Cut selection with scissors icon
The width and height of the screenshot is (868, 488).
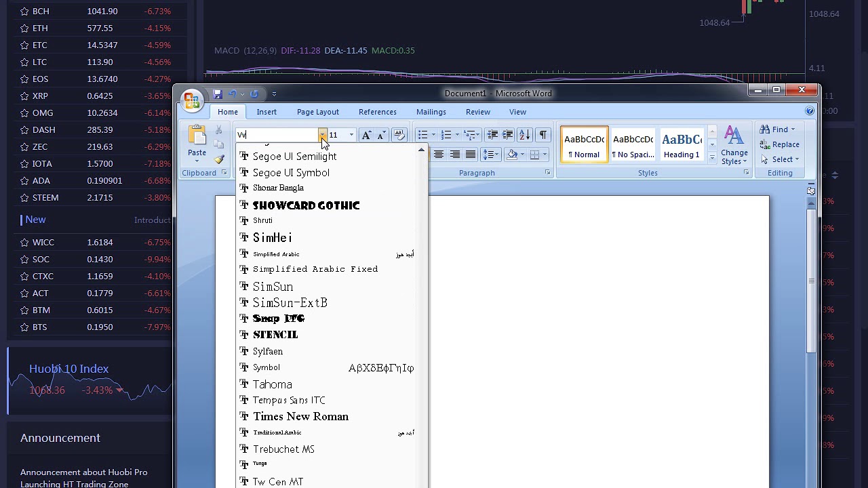pyautogui.click(x=218, y=129)
